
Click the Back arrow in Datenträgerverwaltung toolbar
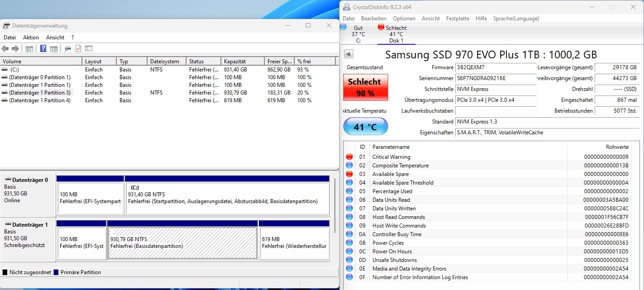pyautogui.click(x=5, y=48)
